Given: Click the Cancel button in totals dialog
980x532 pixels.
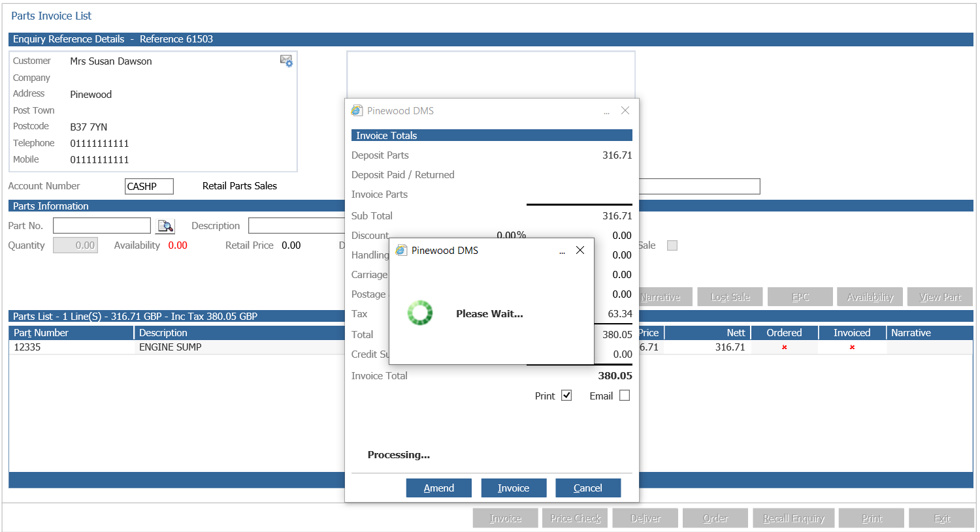Looking at the screenshot, I should click(588, 488).
